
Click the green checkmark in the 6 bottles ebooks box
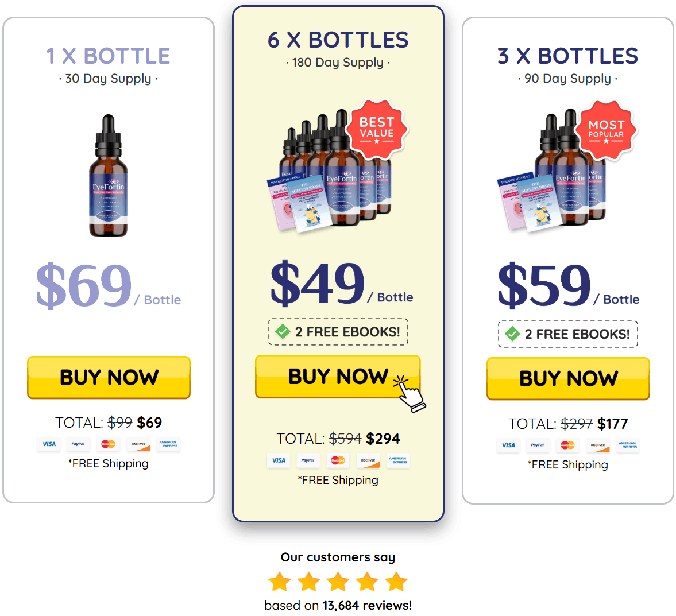[x=283, y=331]
